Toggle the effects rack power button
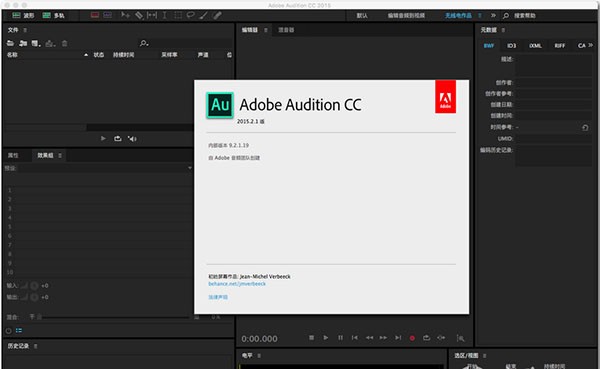 pos(9,331)
